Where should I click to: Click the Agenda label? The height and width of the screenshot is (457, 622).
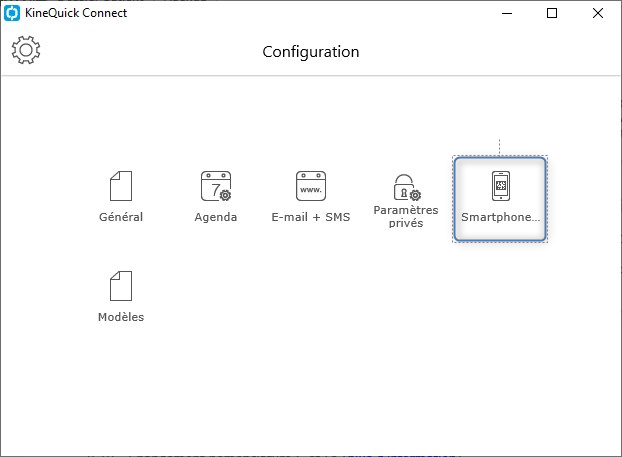coord(216,217)
